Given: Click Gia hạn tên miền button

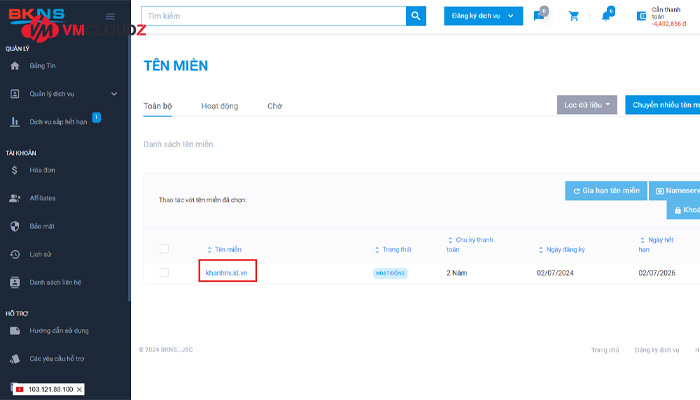Looking at the screenshot, I should click(x=606, y=191).
